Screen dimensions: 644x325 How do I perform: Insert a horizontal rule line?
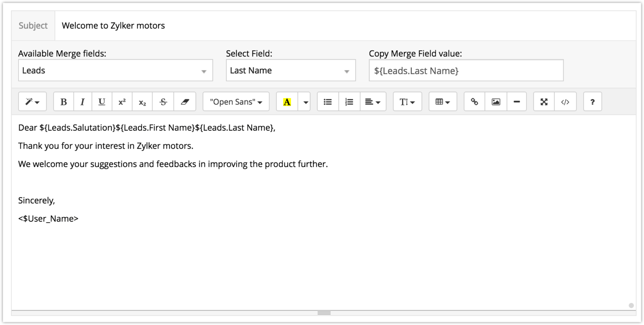pos(517,102)
